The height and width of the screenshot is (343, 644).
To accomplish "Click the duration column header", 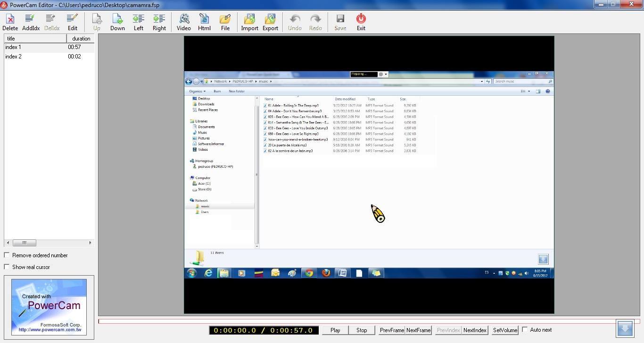I will point(81,39).
